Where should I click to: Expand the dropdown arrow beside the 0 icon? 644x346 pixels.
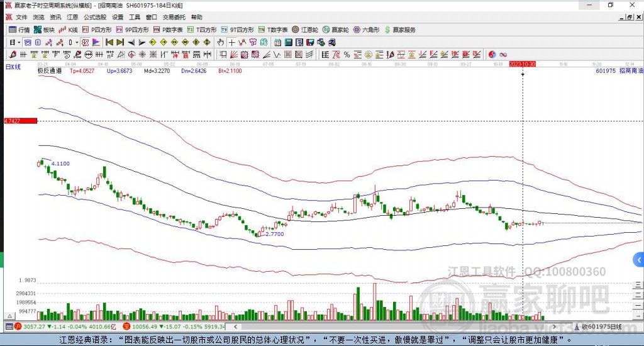(x=77, y=42)
